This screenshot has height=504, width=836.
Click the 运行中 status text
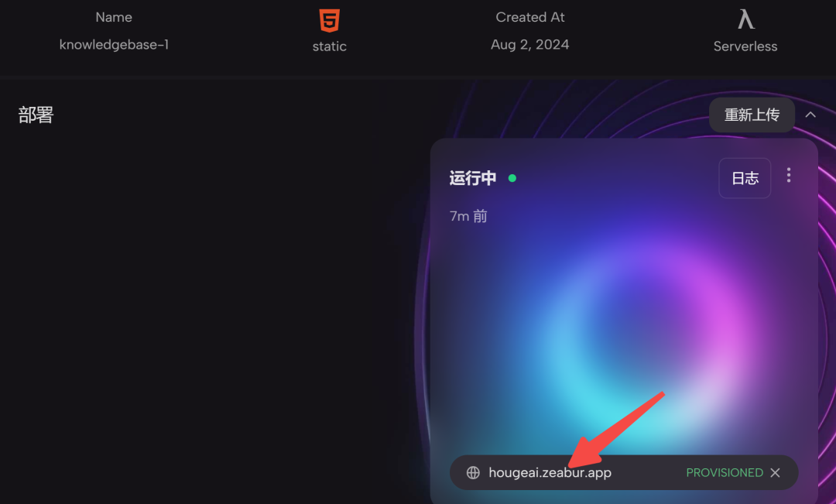tap(473, 178)
